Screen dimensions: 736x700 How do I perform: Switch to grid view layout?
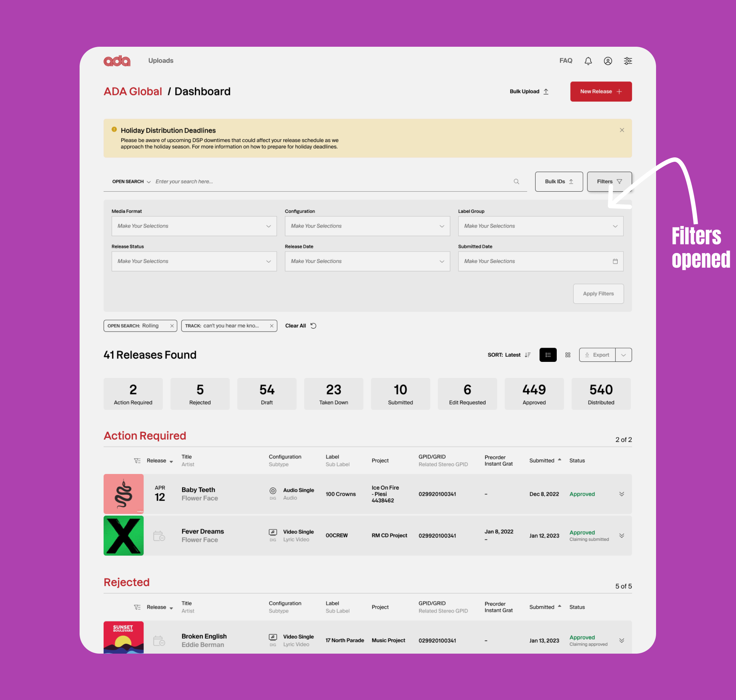point(567,355)
